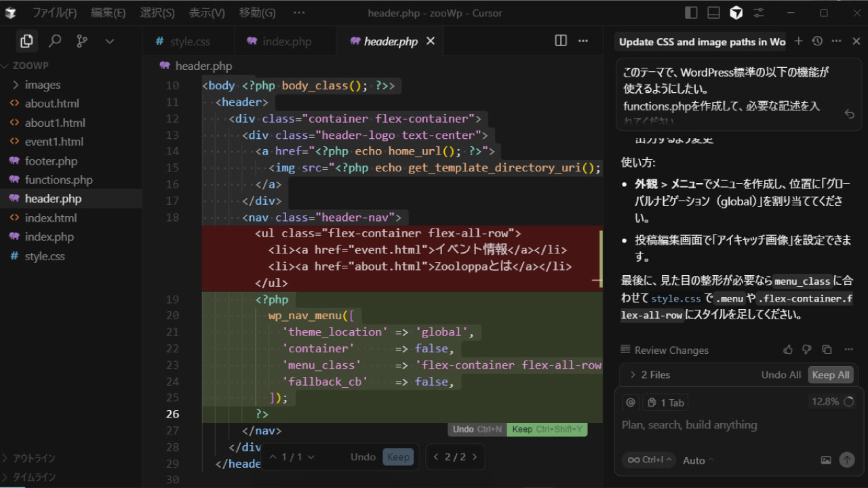868x488 pixels.
Task: Focus the 'Plan, search, build anything' input
Action: coord(738,425)
